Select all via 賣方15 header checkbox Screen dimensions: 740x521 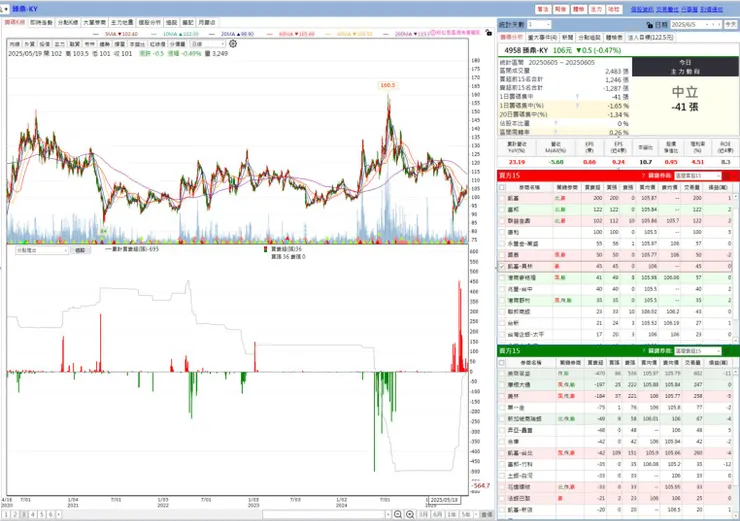(502, 363)
